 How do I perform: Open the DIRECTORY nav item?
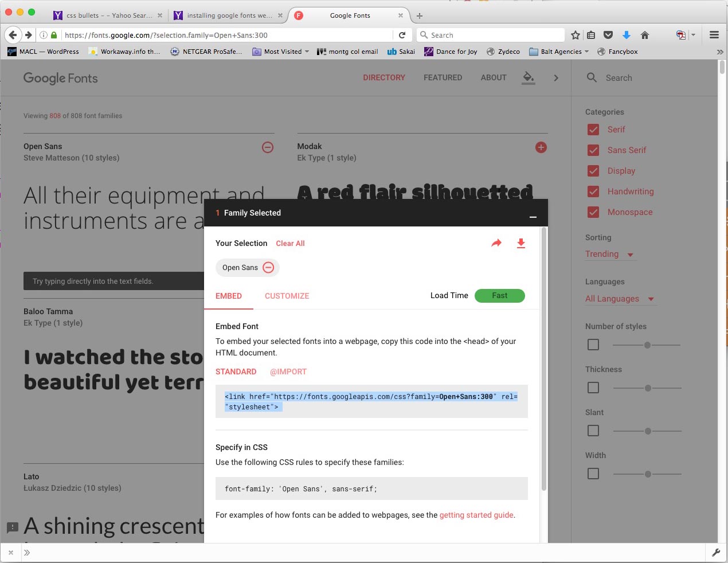tap(384, 77)
